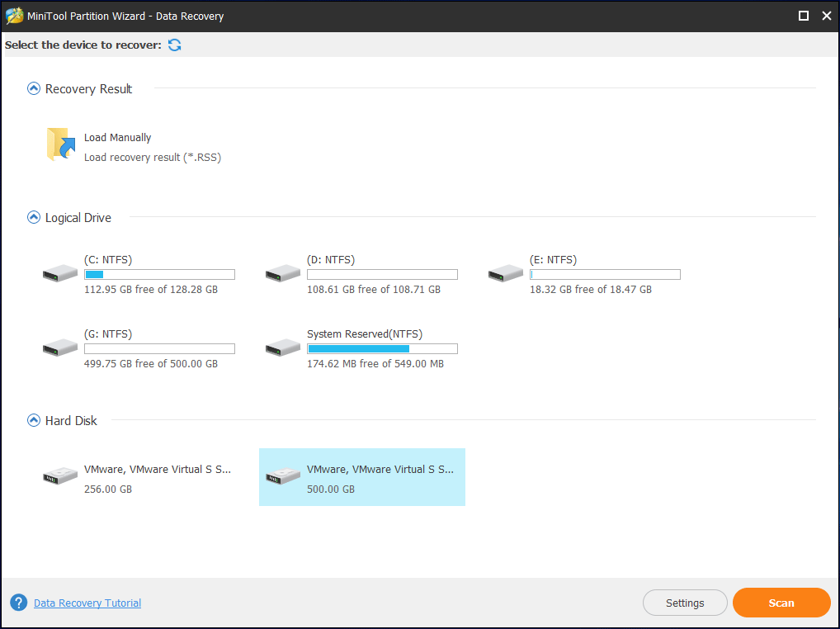Select the G: NTFS drive icon

click(60, 348)
